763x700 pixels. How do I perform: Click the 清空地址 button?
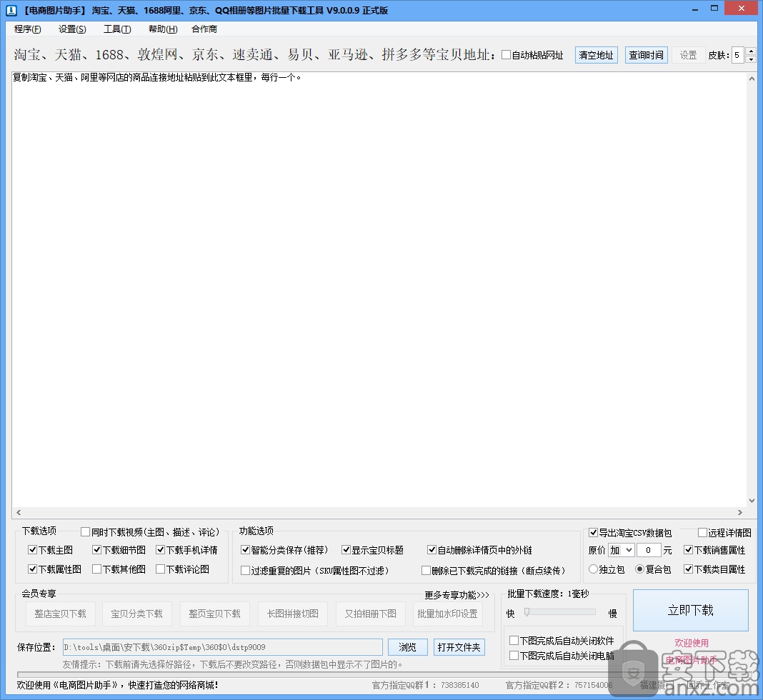596,55
